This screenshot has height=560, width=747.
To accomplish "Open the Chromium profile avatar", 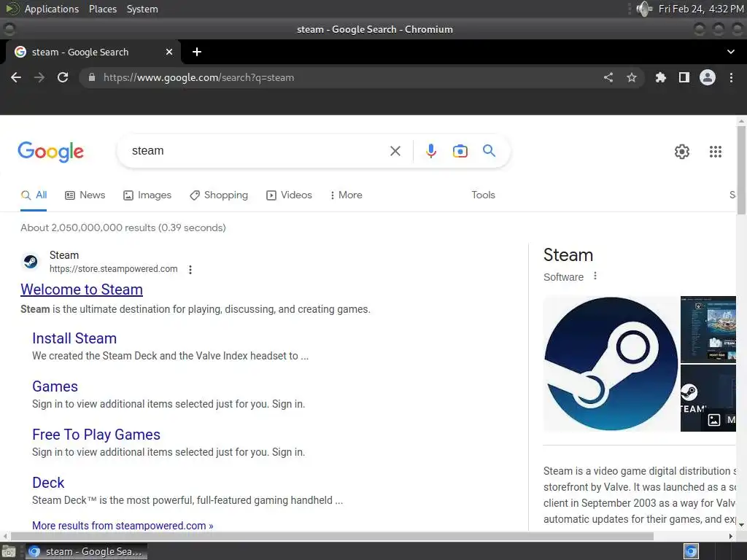I will [x=708, y=77].
